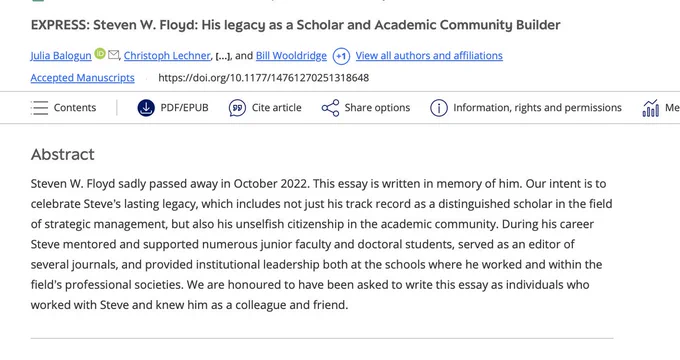This screenshot has height=360, width=680.
Task: View all authors and affiliations
Action: point(429,56)
